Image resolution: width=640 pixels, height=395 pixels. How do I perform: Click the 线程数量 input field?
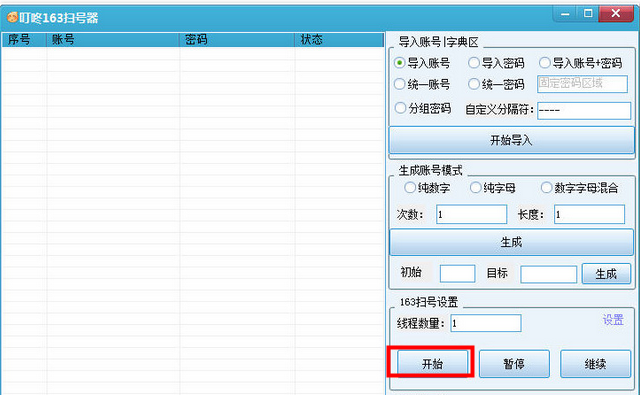coord(486,323)
